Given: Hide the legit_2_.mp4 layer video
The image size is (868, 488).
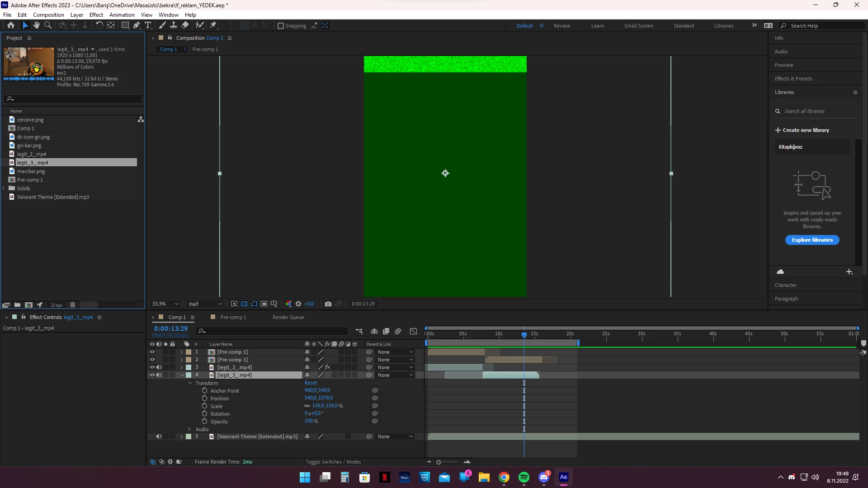Looking at the screenshot, I should [x=152, y=367].
